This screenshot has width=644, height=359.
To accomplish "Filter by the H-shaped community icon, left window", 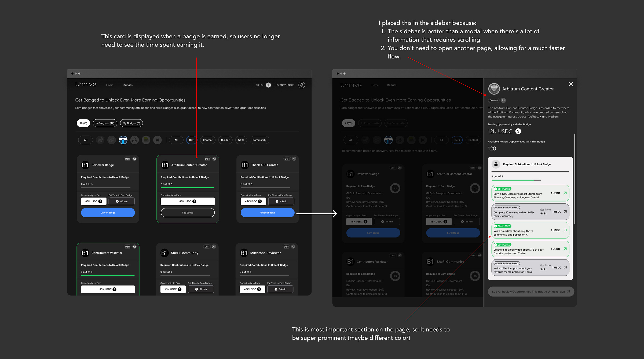I will click(x=158, y=140).
